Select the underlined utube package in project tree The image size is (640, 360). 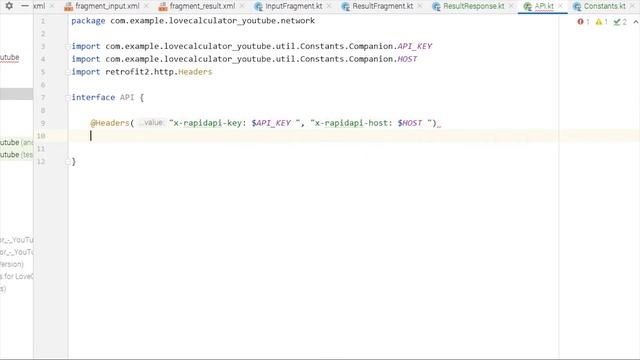10,57
